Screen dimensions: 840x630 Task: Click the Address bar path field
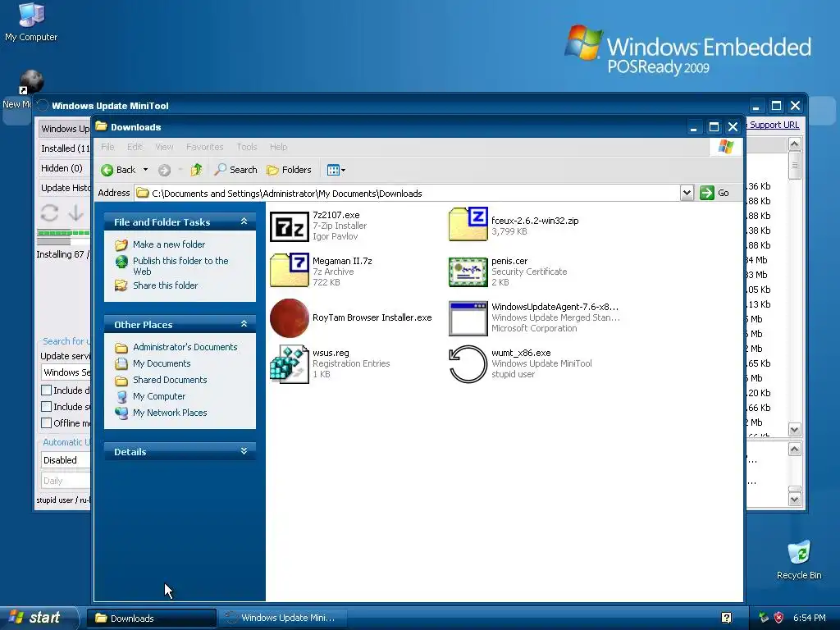coord(407,193)
